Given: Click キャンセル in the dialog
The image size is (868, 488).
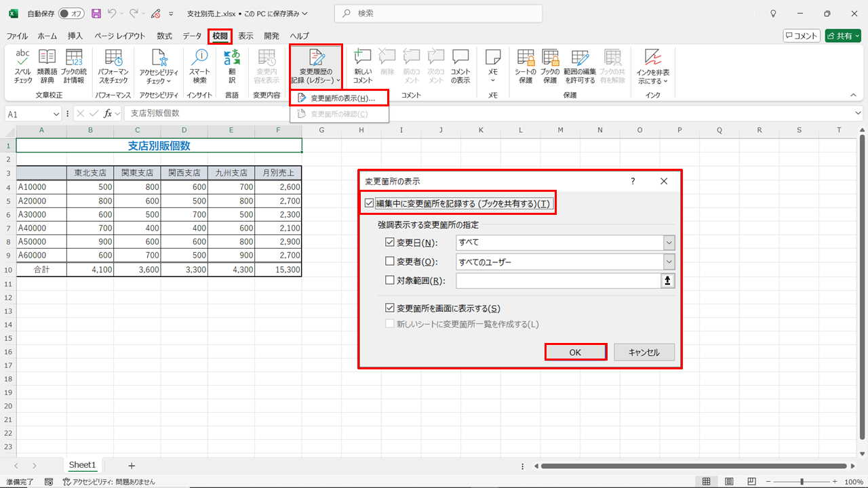Looking at the screenshot, I should [x=644, y=352].
